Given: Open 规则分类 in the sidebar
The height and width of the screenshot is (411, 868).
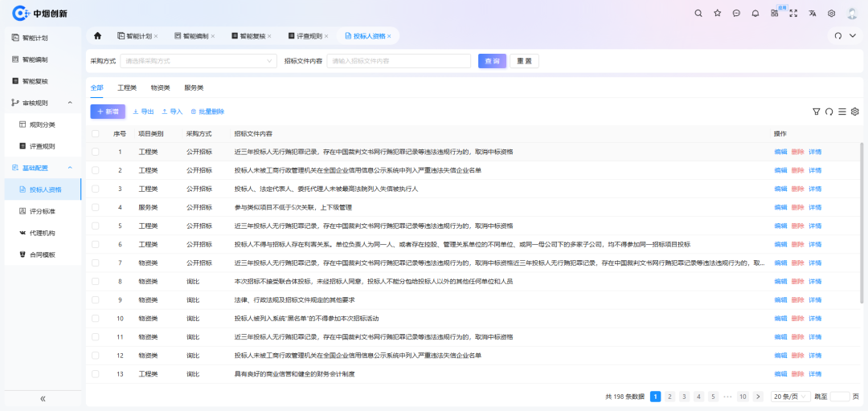Looking at the screenshot, I should (x=43, y=124).
